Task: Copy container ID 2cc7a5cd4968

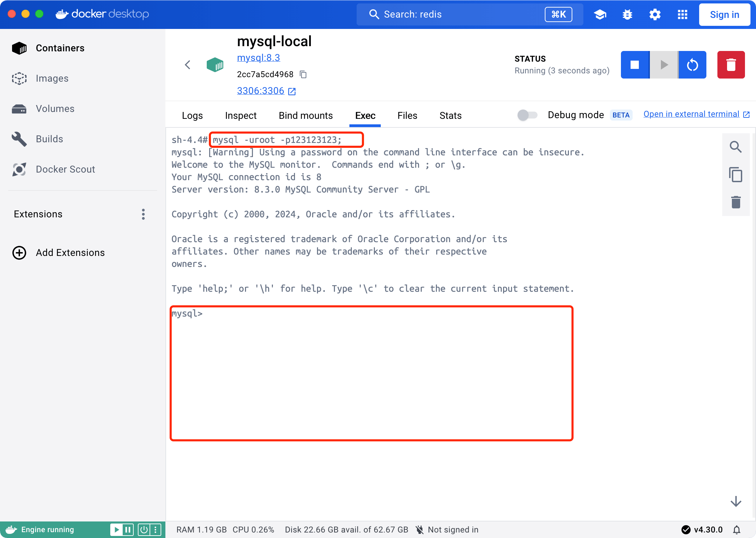Action: pos(303,74)
